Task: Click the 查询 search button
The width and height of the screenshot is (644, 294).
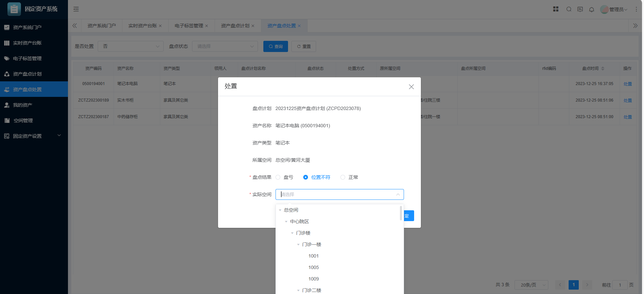Action: [276, 46]
